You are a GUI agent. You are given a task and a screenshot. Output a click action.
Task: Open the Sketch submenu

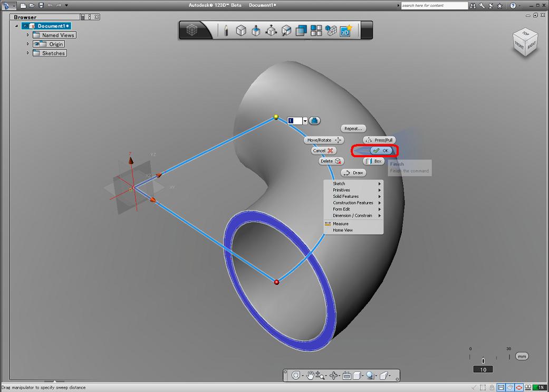click(353, 184)
